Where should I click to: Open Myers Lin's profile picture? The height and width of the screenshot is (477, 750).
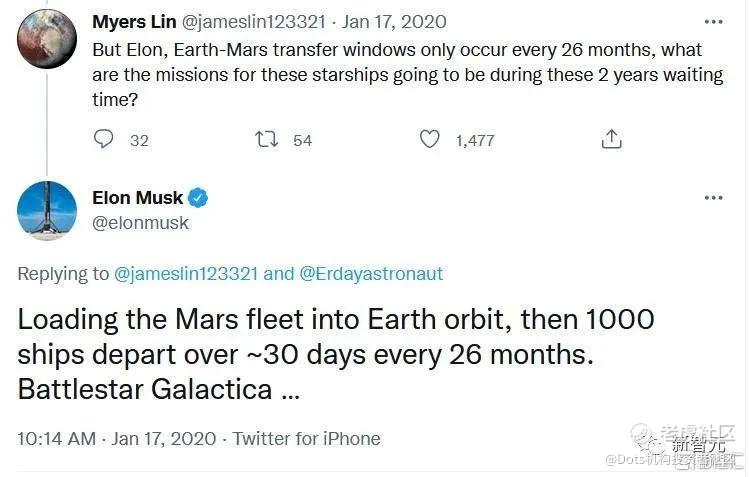[47, 38]
